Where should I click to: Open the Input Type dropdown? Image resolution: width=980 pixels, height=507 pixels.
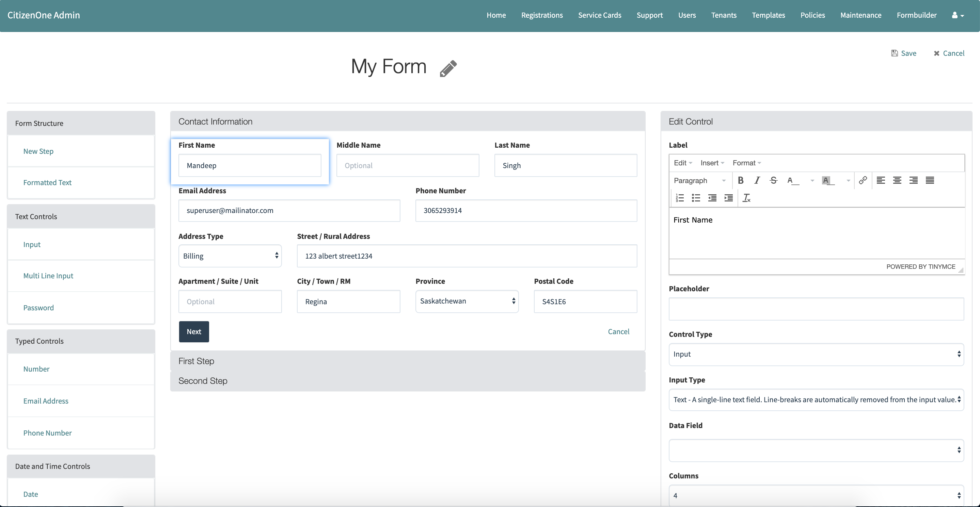click(x=816, y=400)
